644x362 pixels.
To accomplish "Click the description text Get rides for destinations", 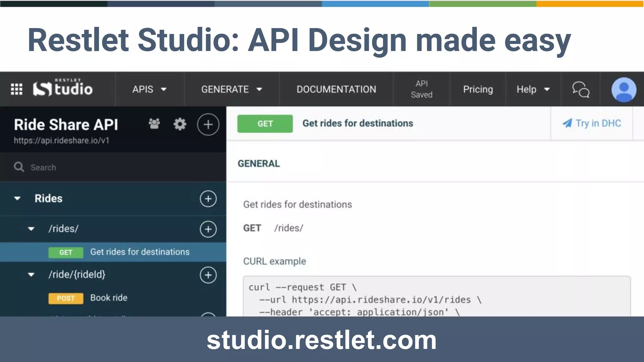I will pos(297,205).
